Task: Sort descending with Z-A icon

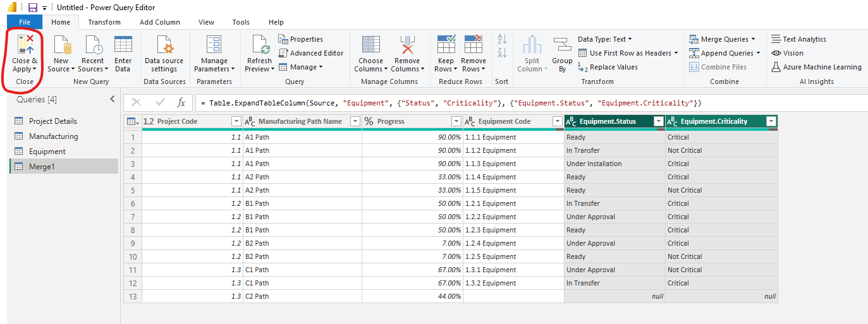Action: (503, 53)
